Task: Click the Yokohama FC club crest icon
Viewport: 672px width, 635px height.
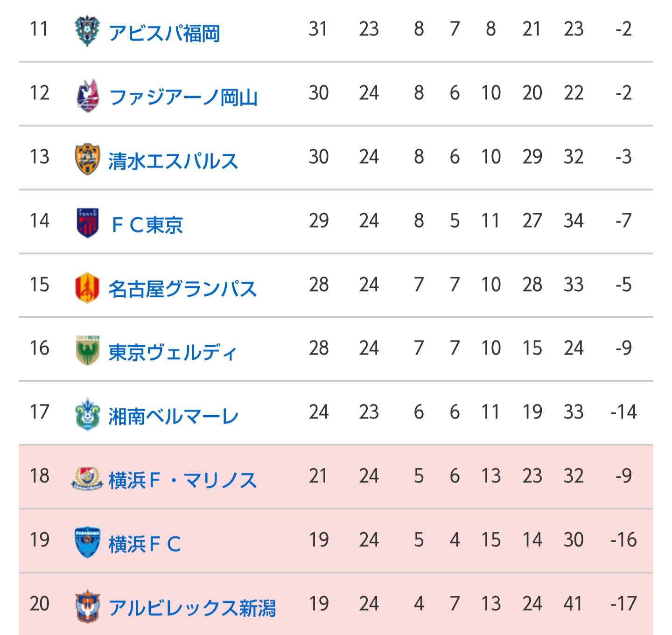Action: coord(87,542)
